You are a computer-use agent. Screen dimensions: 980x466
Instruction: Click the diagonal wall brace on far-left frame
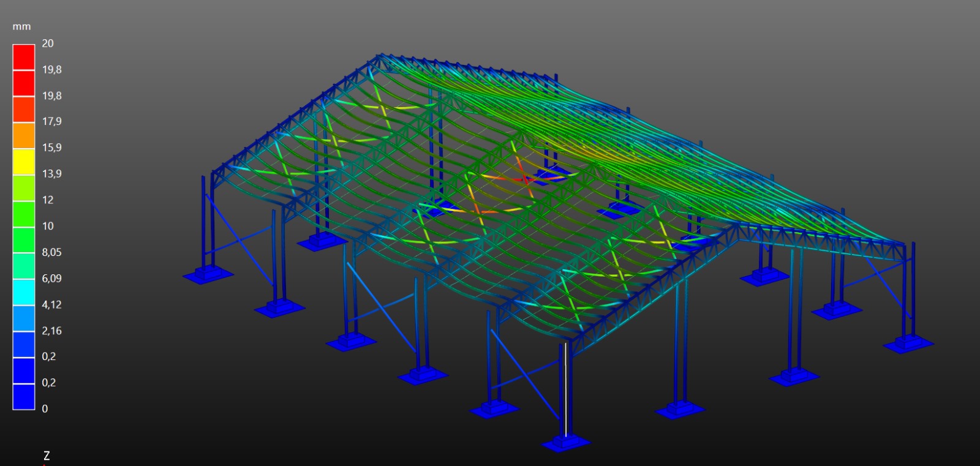[239, 240]
